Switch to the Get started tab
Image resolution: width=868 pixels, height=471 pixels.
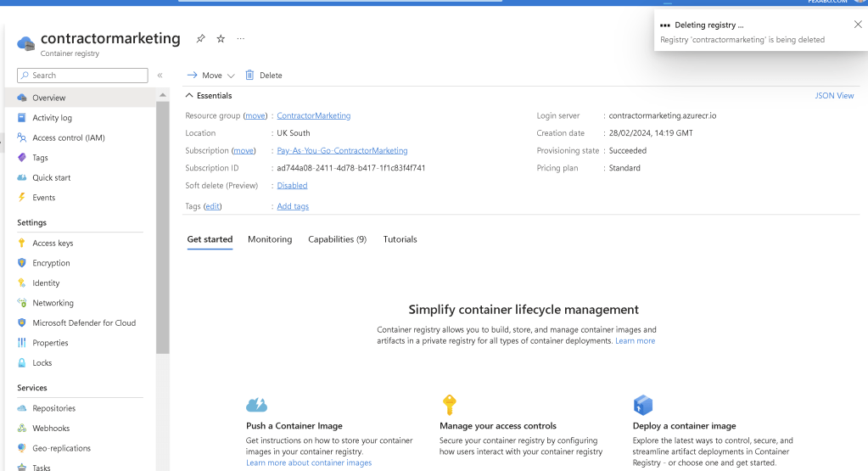point(210,239)
